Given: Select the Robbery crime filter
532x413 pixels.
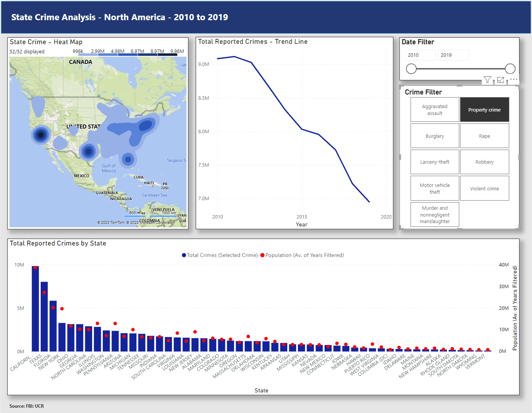Looking at the screenshot, I should tap(484, 162).
